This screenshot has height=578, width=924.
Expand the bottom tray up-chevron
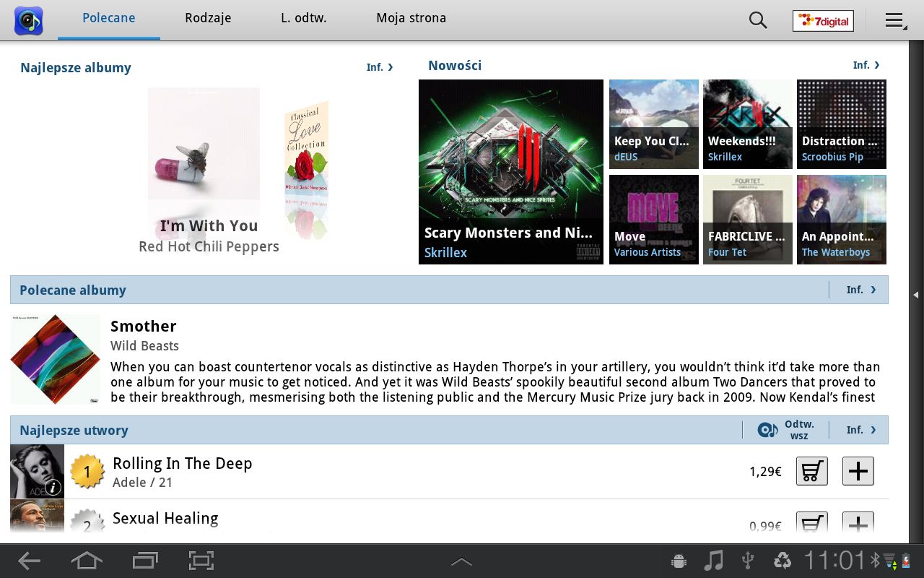coord(461,561)
